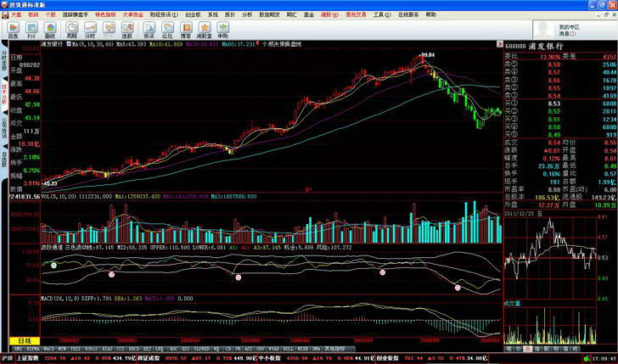
Task: Click the 沪深 status bar label
Action: [8, 358]
